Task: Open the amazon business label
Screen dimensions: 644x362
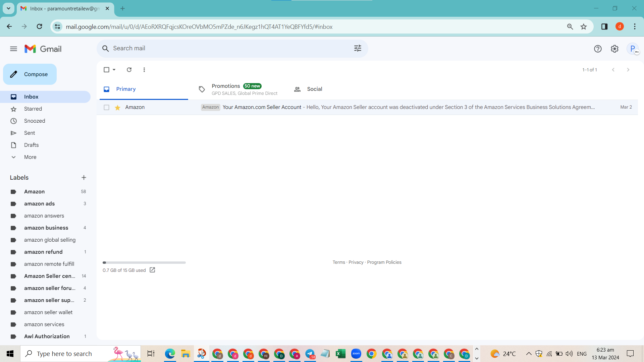Action: click(45, 228)
